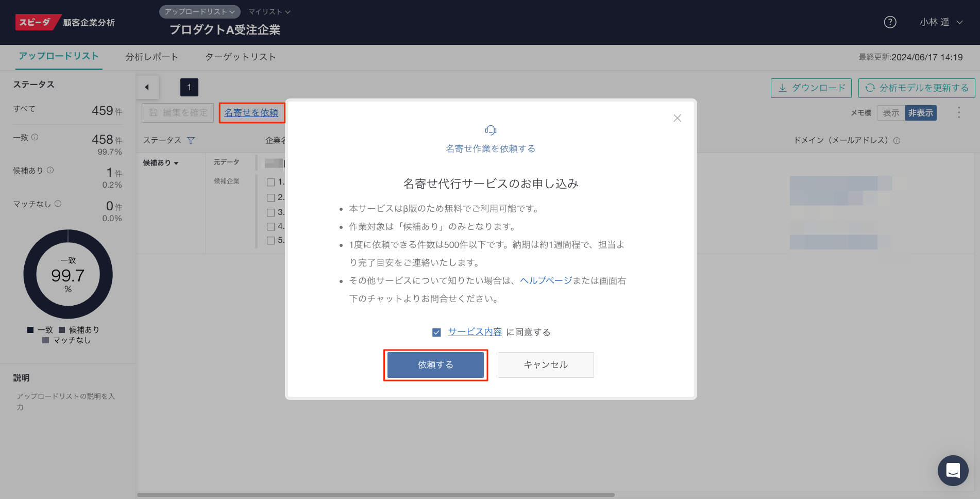Expand the アップロードリスト breadcrumb dropdown
Screen dimensions: 980x499
[x=199, y=11]
